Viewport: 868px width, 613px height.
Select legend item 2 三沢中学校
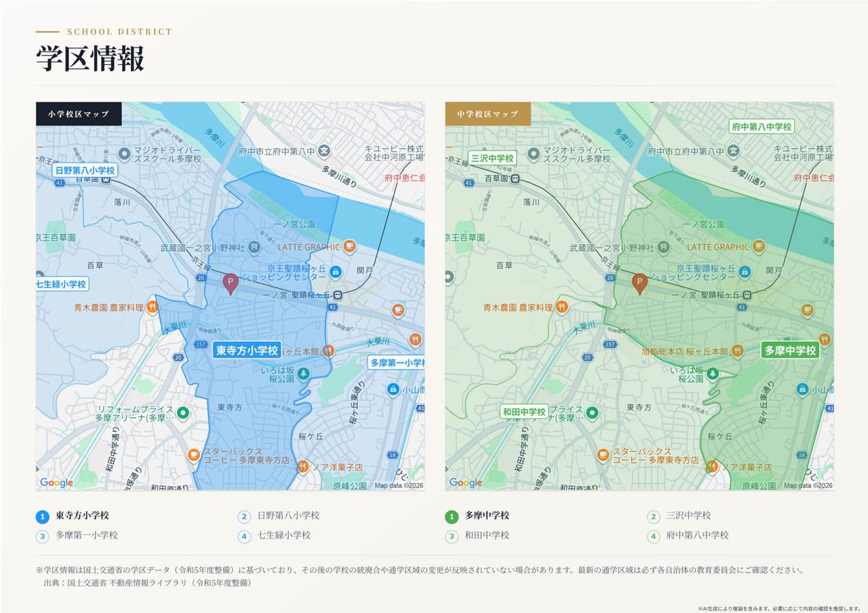[x=679, y=516]
